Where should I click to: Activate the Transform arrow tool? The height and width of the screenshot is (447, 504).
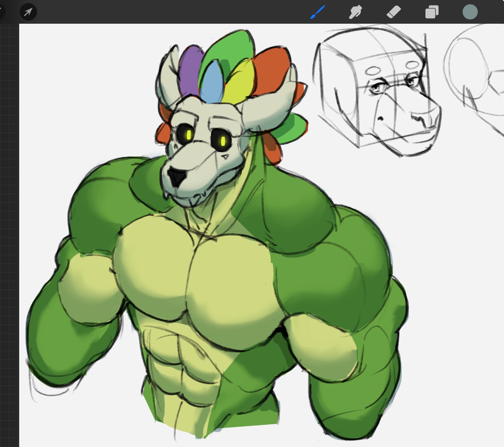point(28,12)
